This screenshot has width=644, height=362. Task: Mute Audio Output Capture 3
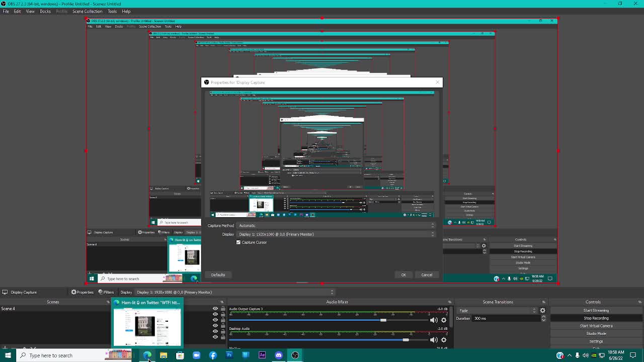pos(434,320)
